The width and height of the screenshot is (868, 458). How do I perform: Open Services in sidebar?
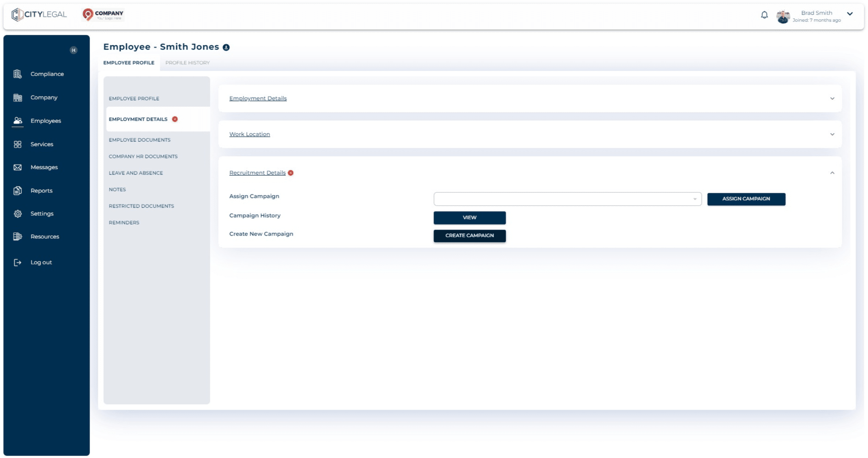[x=42, y=144]
